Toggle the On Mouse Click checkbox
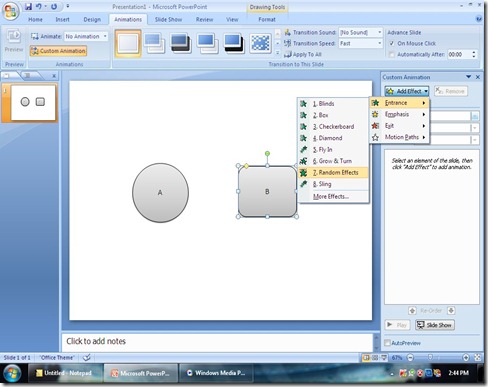Viewport: 488px width, 387px height. pyautogui.click(x=392, y=43)
